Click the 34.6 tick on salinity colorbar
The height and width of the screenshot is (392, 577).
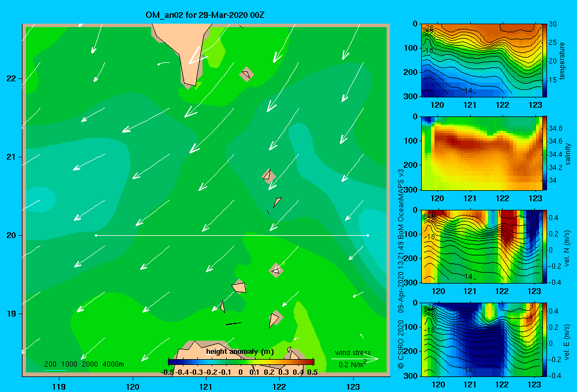pos(556,141)
